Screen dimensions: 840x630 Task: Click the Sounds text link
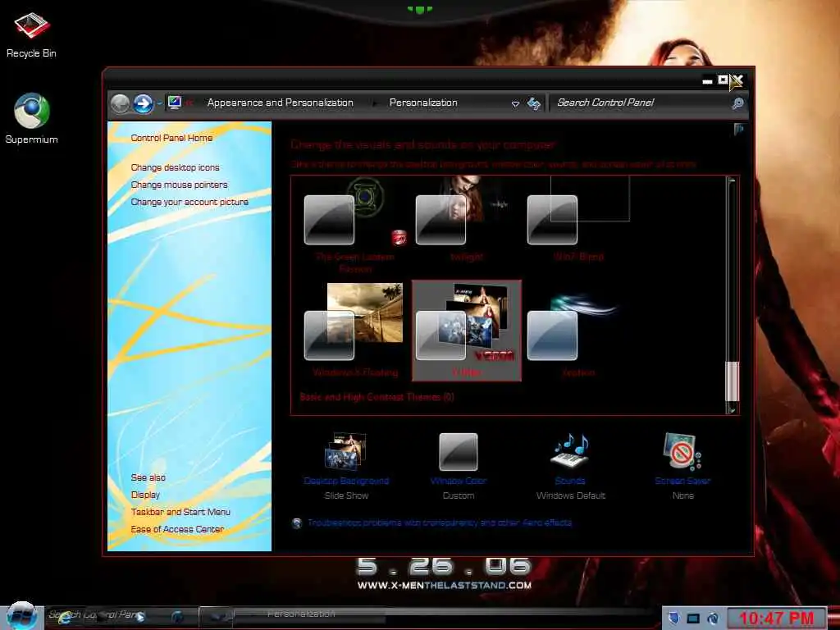pyautogui.click(x=571, y=481)
